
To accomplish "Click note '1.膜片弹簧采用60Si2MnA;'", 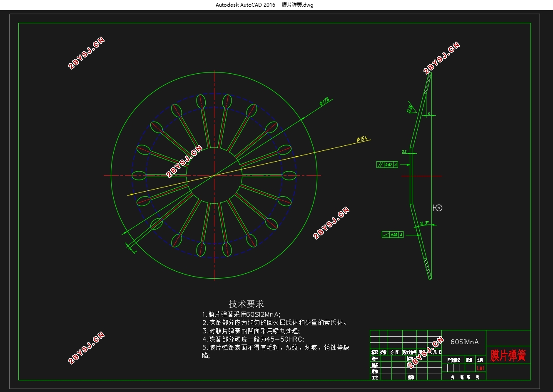I will pyautogui.click(x=241, y=315).
